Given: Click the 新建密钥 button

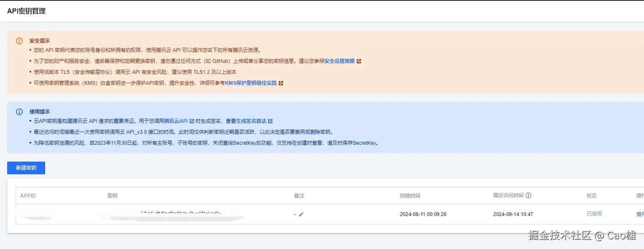Looking at the screenshot, I should coord(26,168).
